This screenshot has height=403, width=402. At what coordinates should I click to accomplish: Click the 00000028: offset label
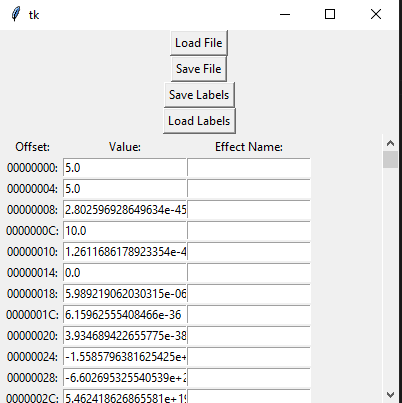32,378
